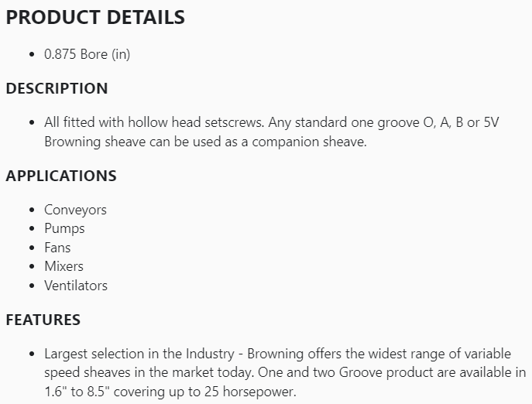The image size is (532, 404).
Task: Click "Largest selection in the Industry" text
Action: click(x=139, y=354)
